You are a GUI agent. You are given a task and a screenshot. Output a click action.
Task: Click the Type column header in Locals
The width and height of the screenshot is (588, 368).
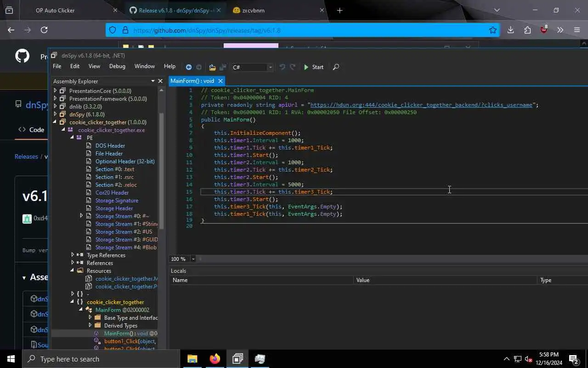[563, 280]
